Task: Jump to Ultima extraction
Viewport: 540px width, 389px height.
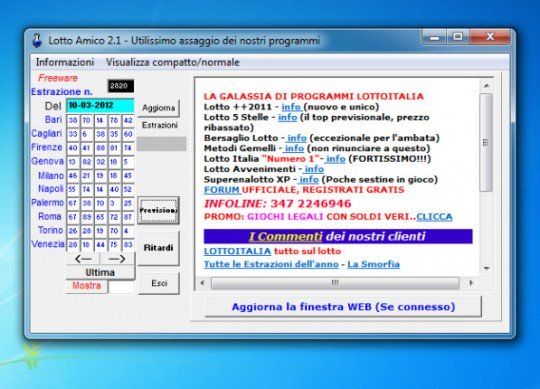Action: (x=100, y=273)
